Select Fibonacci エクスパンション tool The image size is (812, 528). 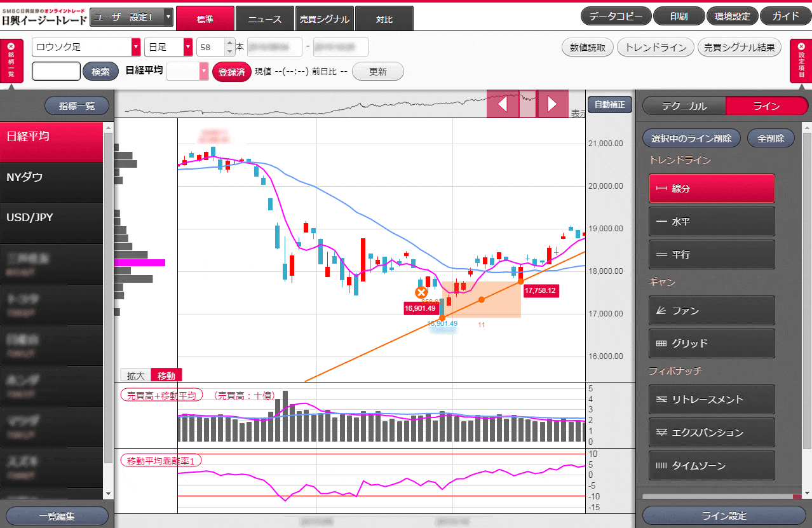(x=712, y=433)
